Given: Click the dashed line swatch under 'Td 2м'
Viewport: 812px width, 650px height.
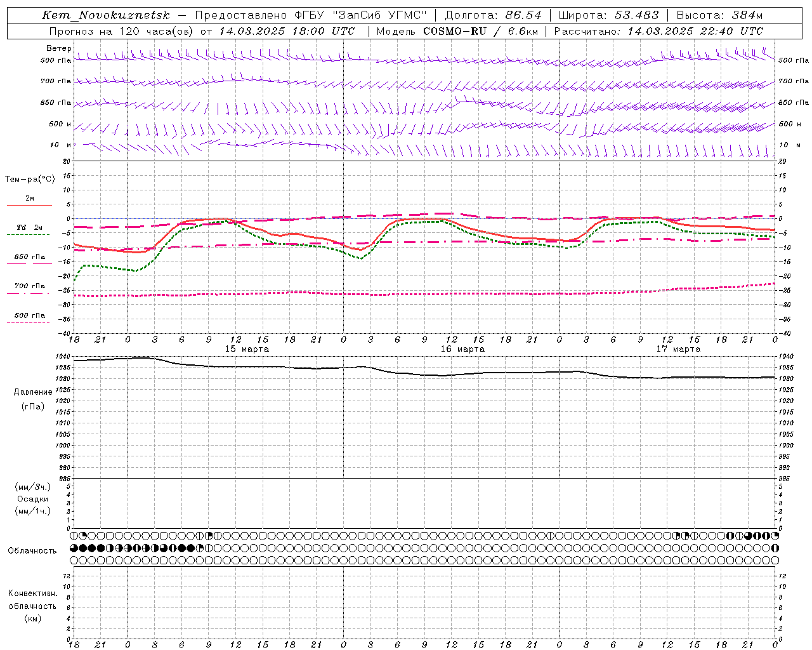Looking at the screenshot, I should coord(29,234).
